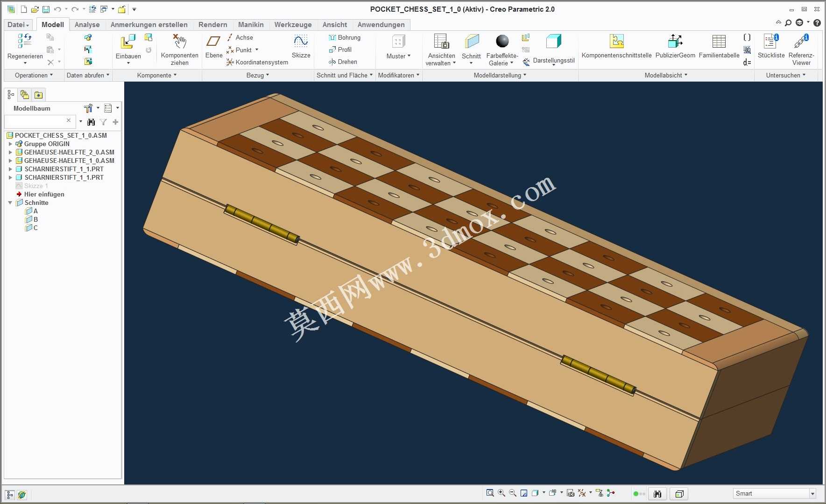
Task: Click the zoom out magnifier in bottom toolbar
Action: [512, 493]
